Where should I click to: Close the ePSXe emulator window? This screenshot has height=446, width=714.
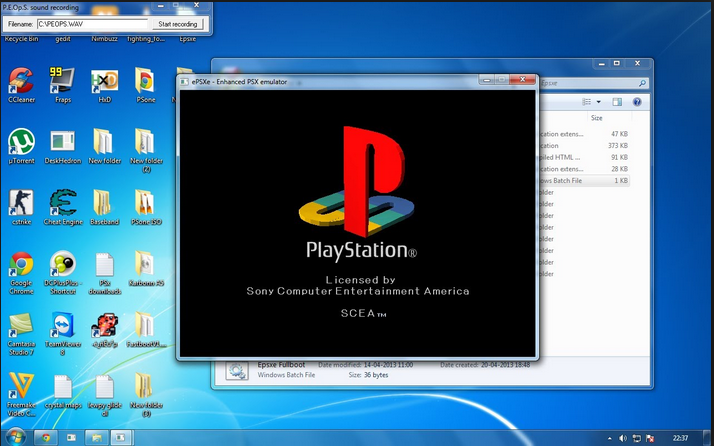point(522,79)
